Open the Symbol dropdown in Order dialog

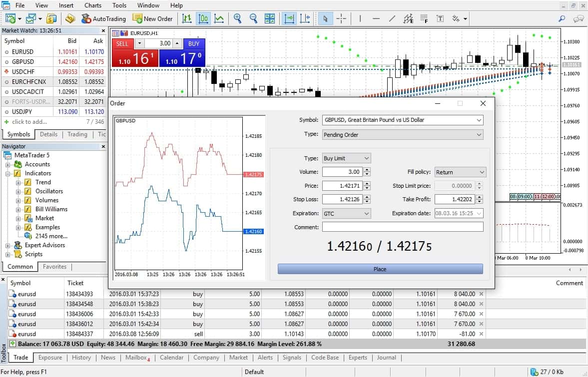click(x=403, y=120)
